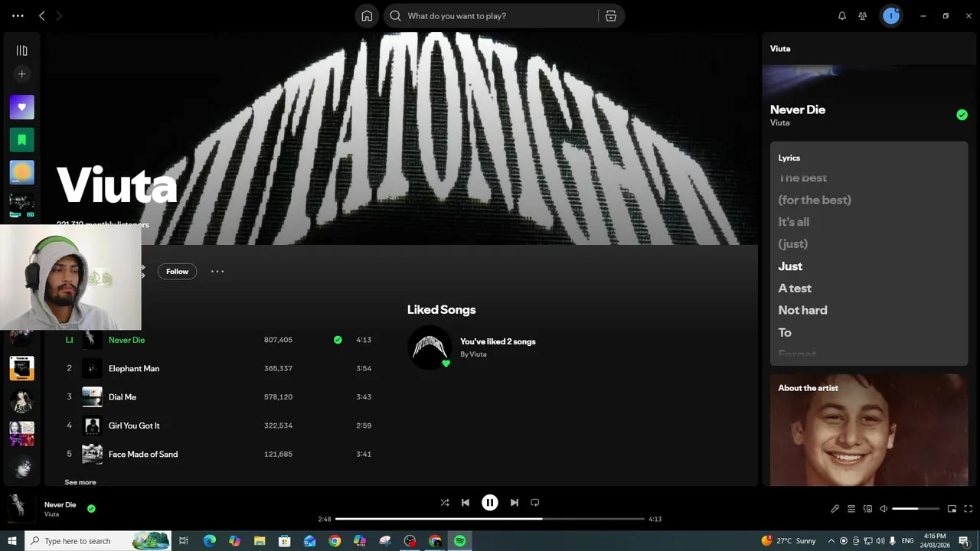
Task: Jump to lyric line (for the best)
Action: click(x=815, y=200)
